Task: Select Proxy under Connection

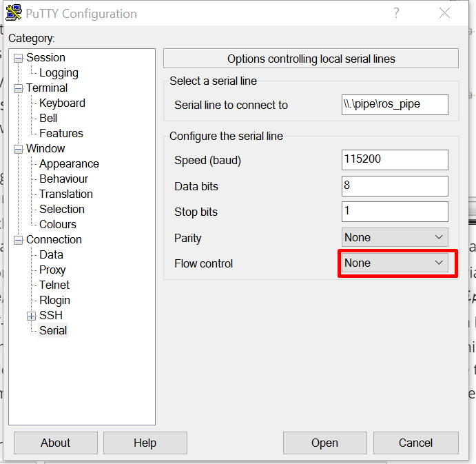Action: click(x=52, y=270)
